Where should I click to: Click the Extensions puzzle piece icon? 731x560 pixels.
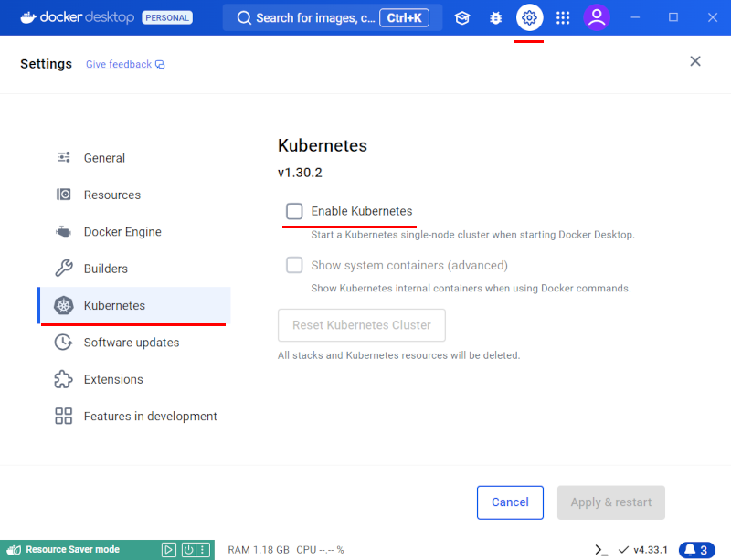point(63,379)
